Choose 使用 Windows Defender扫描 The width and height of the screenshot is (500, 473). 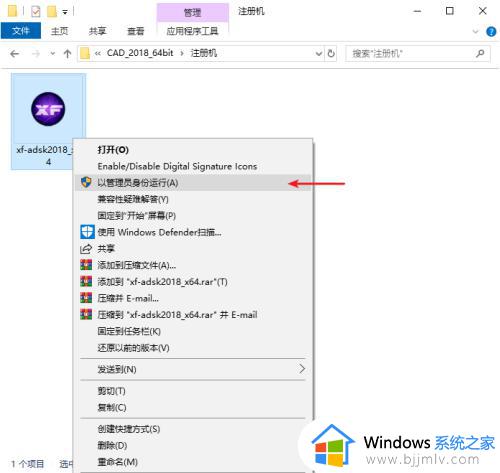(193, 232)
